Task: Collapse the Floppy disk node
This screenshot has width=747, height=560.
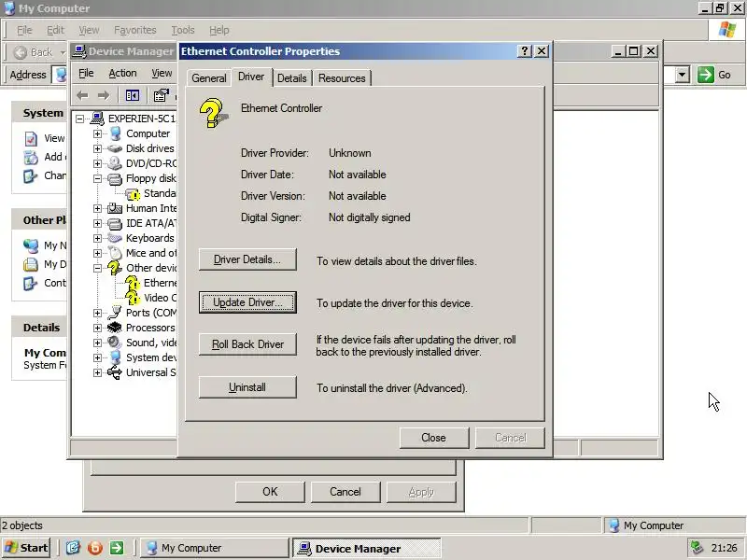Action: (x=97, y=178)
